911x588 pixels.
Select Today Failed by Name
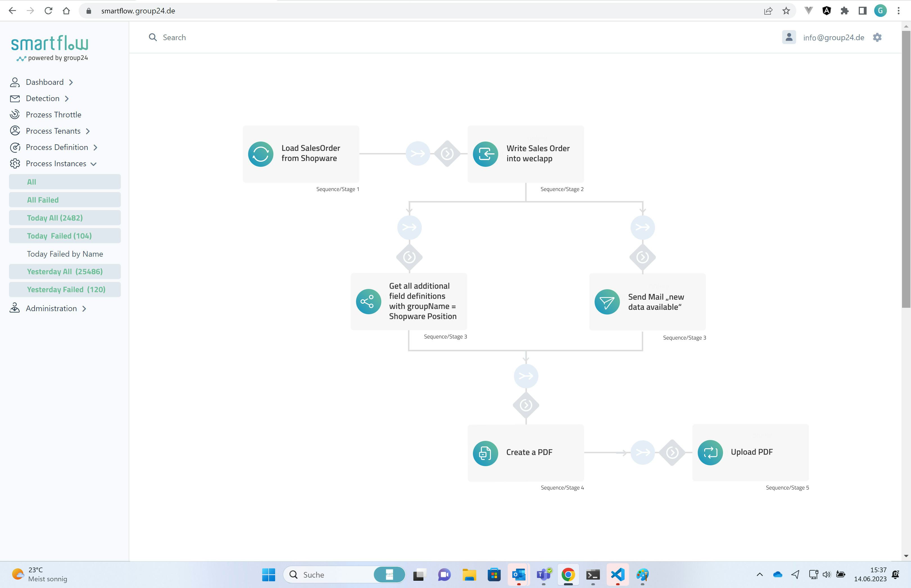[x=65, y=254]
